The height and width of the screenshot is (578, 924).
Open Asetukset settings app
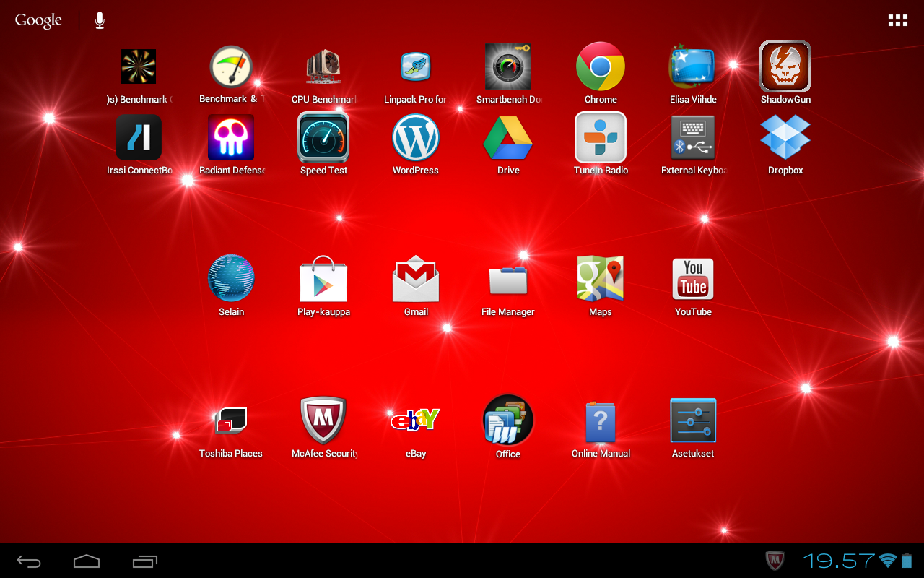[x=693, y=420]
